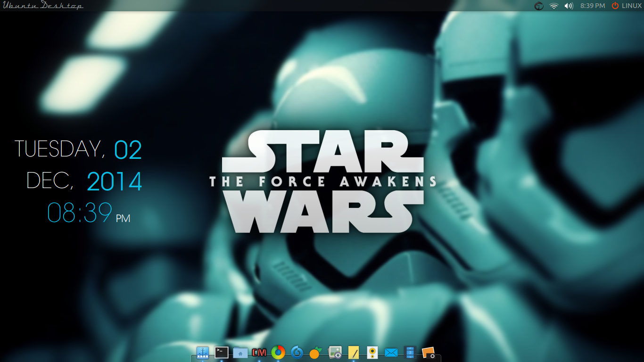
Task: Open the blue envelope mail client
Action: click(391, 353)
